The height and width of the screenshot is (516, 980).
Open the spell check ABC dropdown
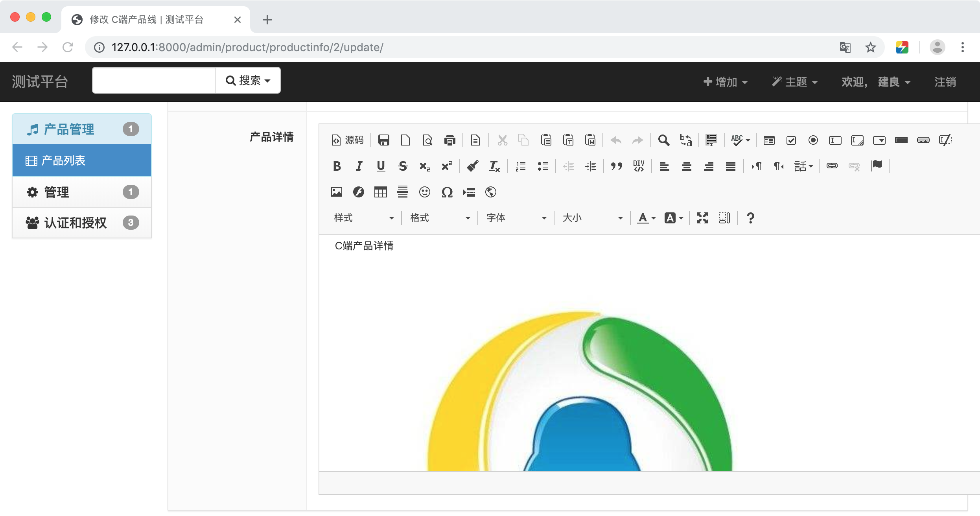pos(740,140)
